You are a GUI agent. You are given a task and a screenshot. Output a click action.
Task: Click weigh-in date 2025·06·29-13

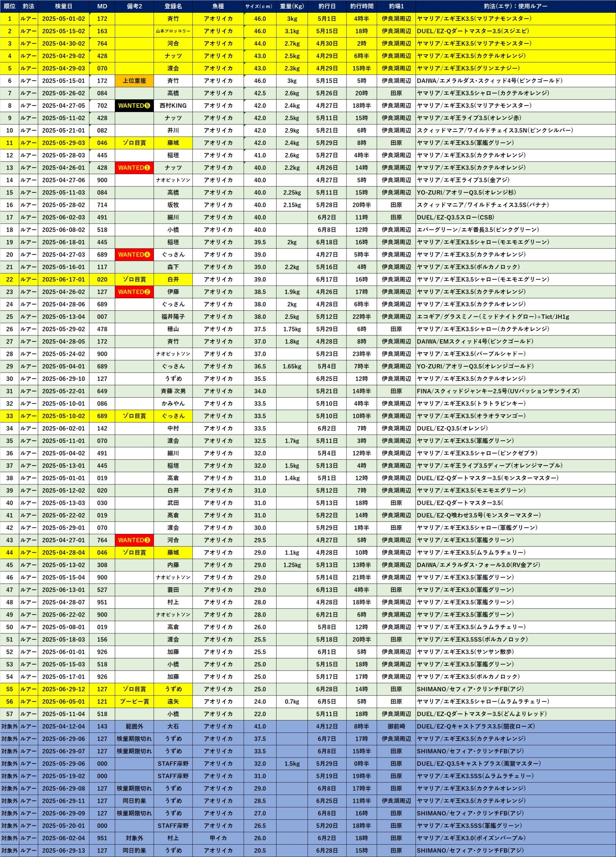pyautogui.click(x=64, y=851)
